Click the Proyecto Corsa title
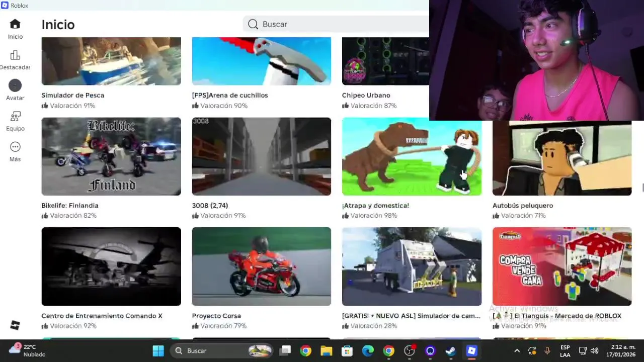 pos(216,316)
